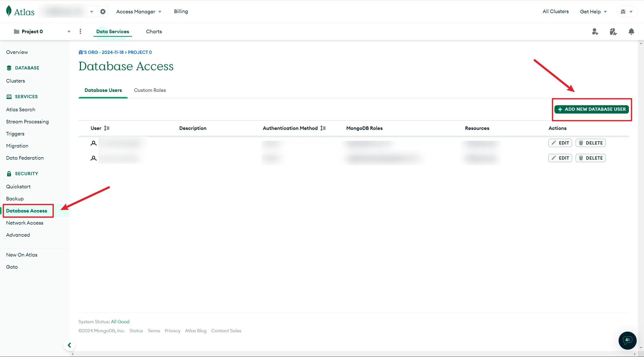Open the Charts tab
This screenshot has width=644, height=357.
click(154, 31)
